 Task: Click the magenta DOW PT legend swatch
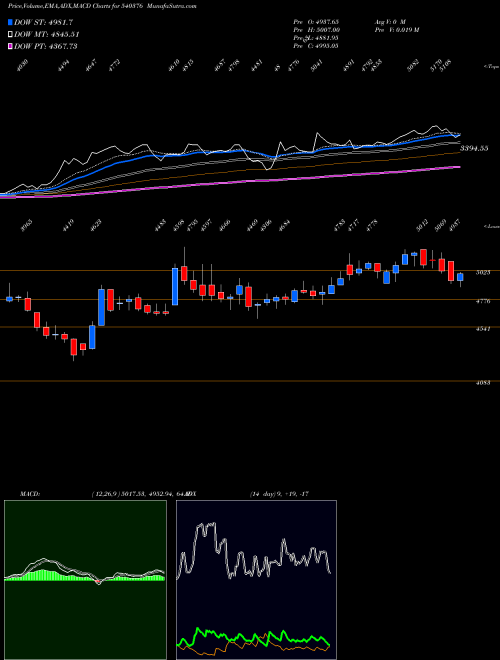coord(10,46)
